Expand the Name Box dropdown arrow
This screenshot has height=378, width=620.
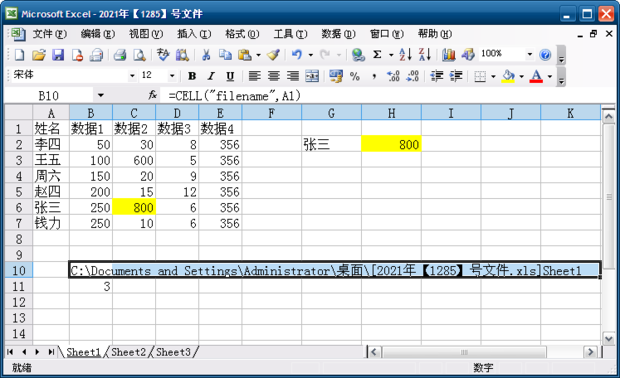click(100, 95)
